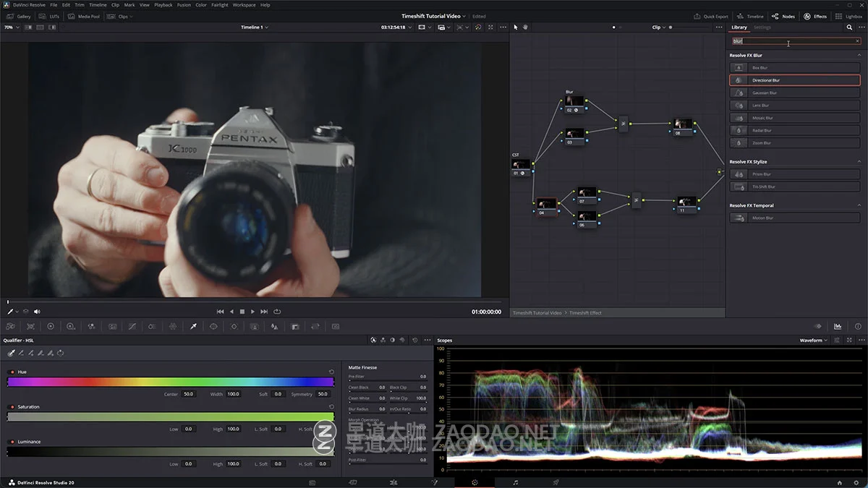
Task: Open the Playback menu
Action: [x=163, y=4]
